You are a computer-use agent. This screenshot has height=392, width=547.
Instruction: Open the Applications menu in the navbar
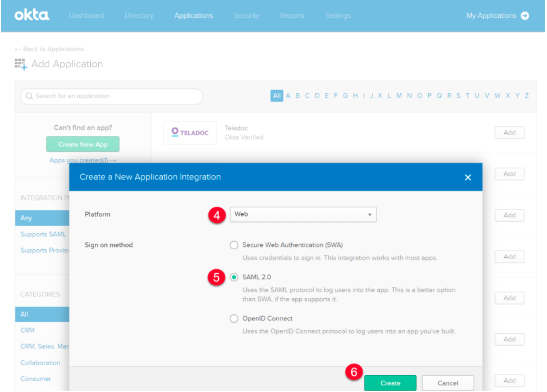(193, 15)
